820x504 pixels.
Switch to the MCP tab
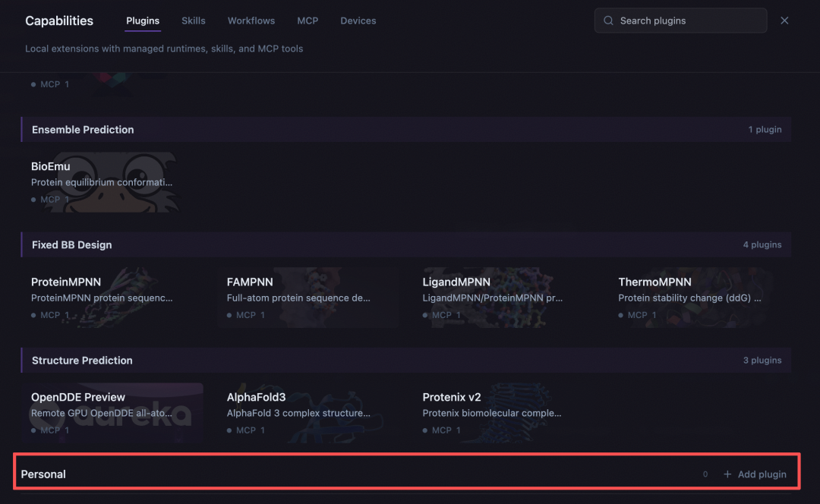click(307, 21)
